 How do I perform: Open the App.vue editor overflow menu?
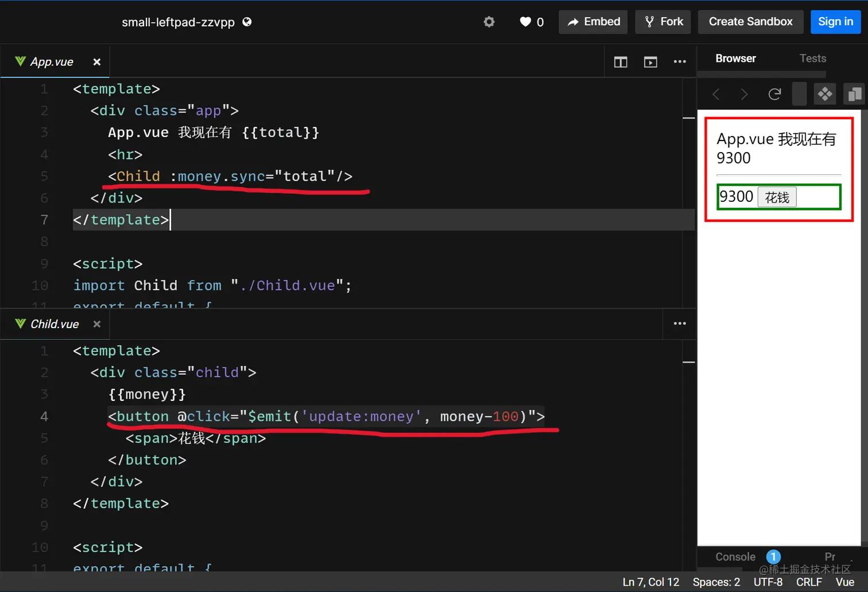680,61
